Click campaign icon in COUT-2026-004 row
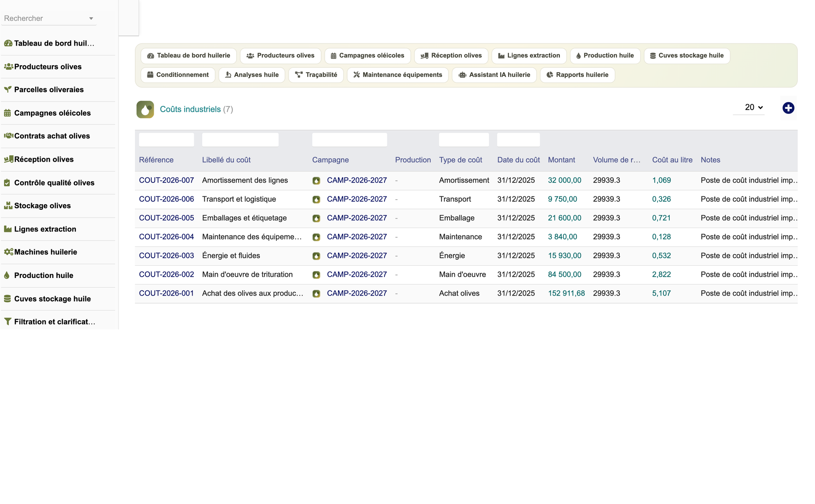This screenshot has width=815, height=504. (316, 237)
